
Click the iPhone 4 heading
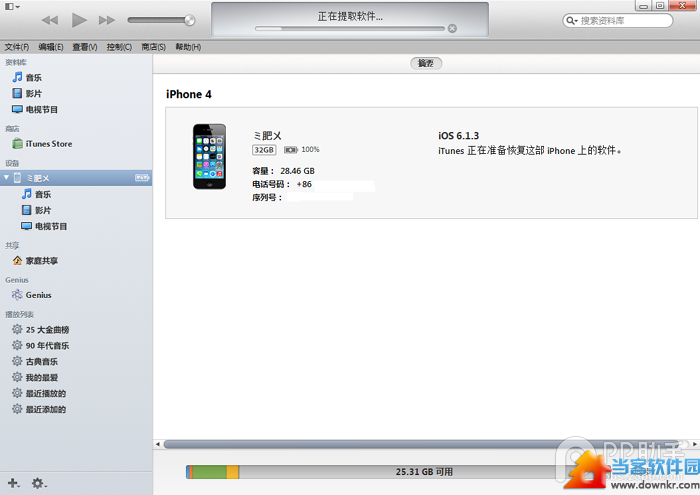click(188, 94)
